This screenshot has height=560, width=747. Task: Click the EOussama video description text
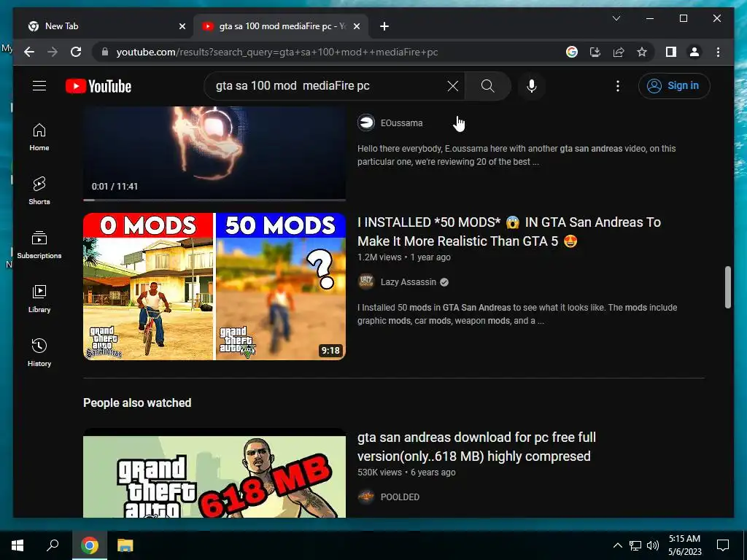click(516, 155)
